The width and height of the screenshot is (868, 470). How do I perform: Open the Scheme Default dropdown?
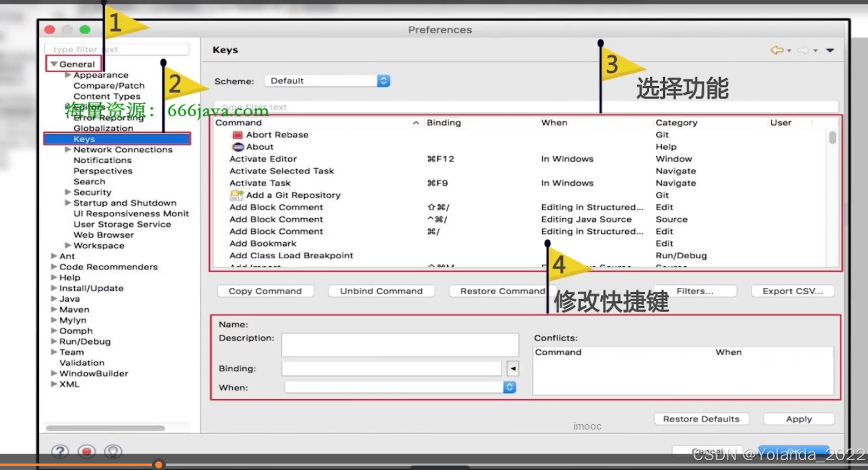pos(328,81)
